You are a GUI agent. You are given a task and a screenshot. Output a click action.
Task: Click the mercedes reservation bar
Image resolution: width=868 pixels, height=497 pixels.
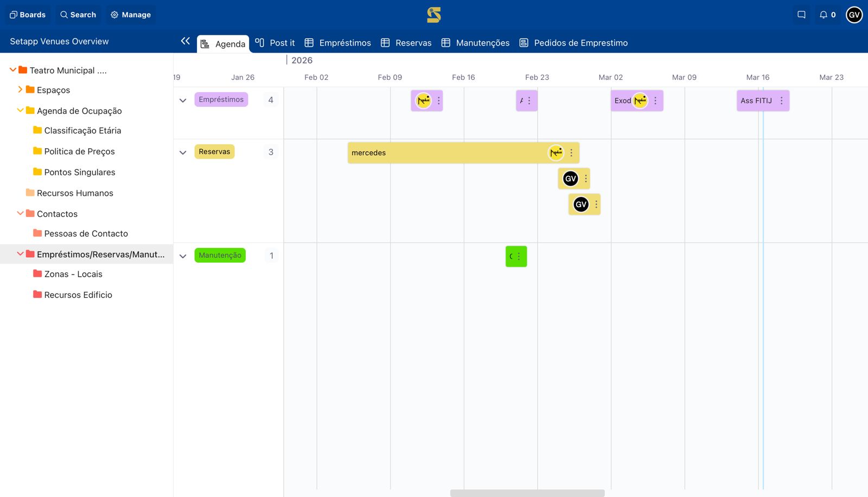434,152
